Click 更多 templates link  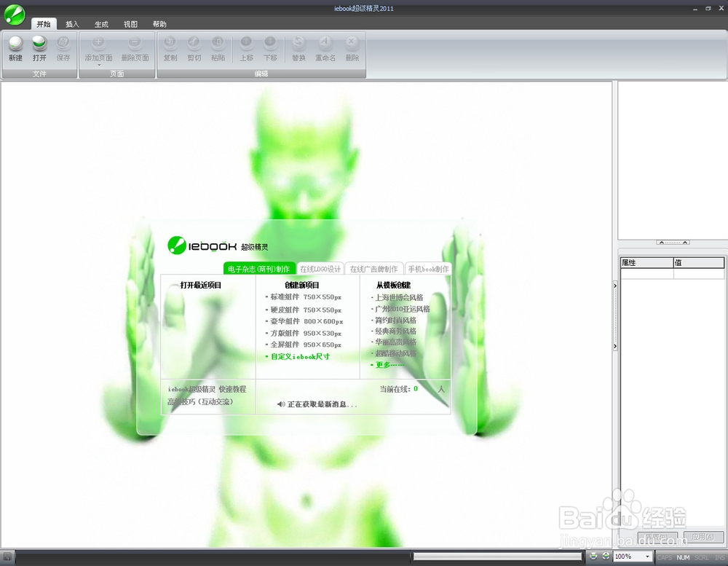click(389, 365)
